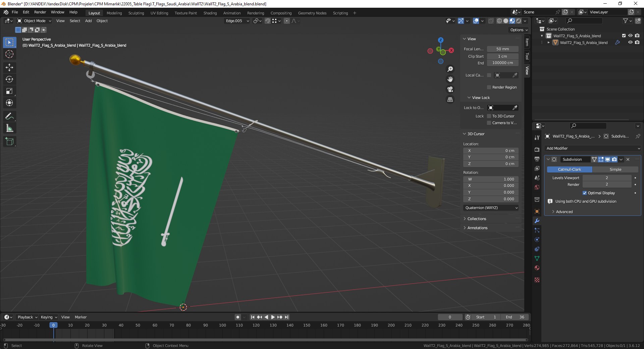Select the Select Box tool
The image size is (644, 349).
click(x=9, y=42)
